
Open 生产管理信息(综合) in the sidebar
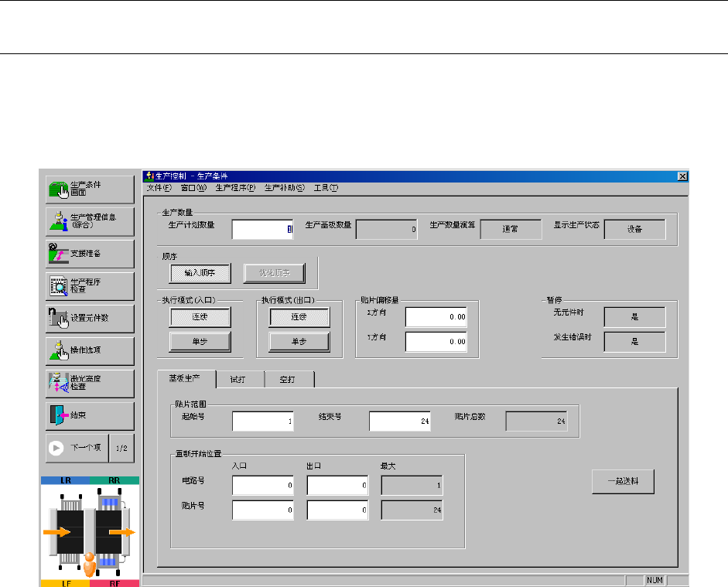tap(58, 220)
